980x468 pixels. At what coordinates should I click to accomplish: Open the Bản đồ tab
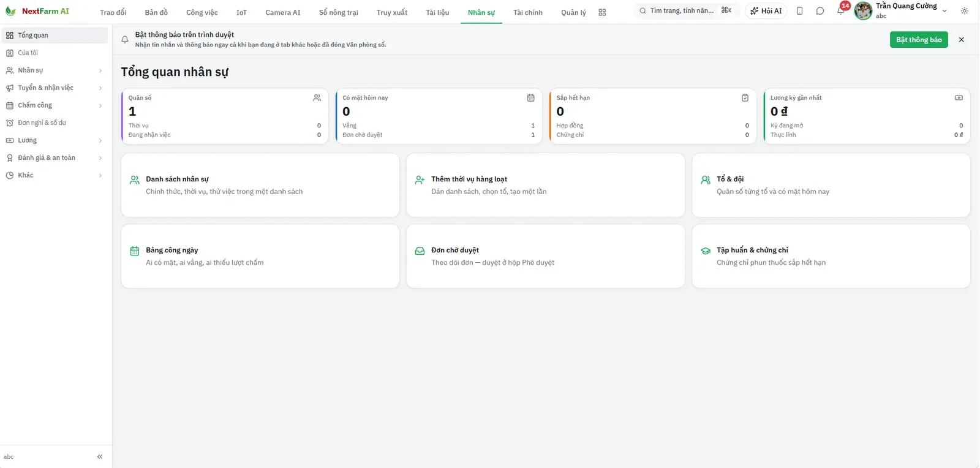[156, 12]
